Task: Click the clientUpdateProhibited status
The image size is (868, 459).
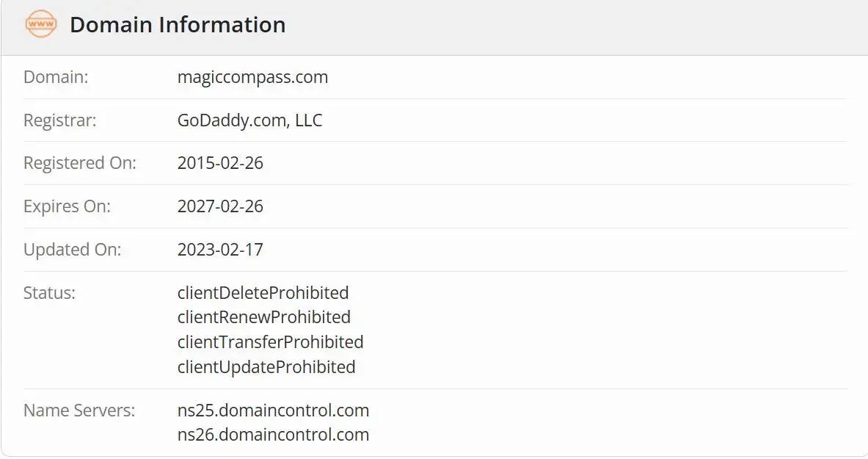Action: pos(266,367)
